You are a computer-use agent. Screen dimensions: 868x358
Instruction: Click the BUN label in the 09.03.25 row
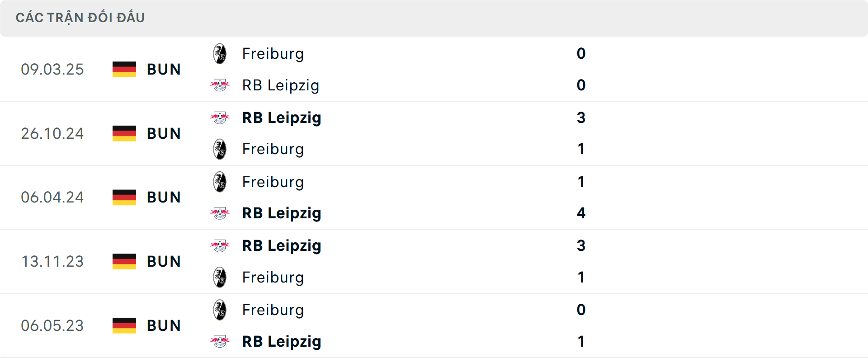[163, 69]
